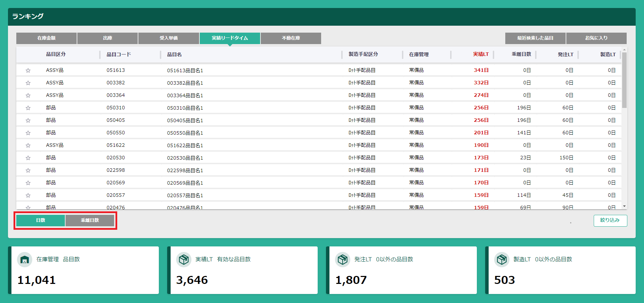Screen dimensions: 644x303
Task: Toggle favorite star for item 003382
Action: (28, 83)
